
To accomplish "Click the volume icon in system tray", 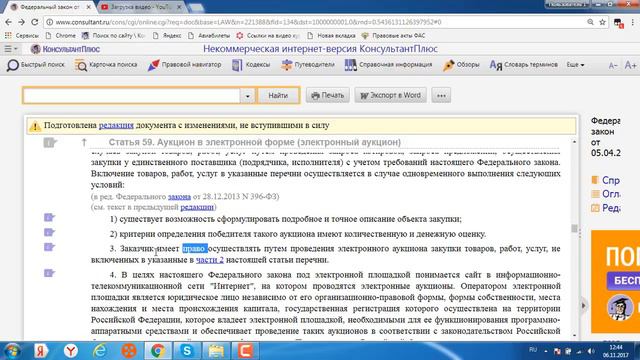I will 591,351.
